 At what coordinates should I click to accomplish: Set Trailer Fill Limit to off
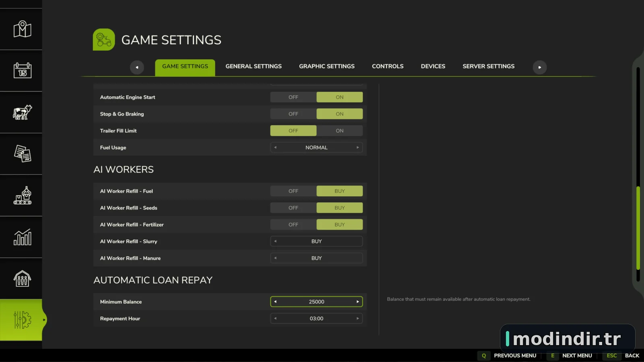pos(293,131)
